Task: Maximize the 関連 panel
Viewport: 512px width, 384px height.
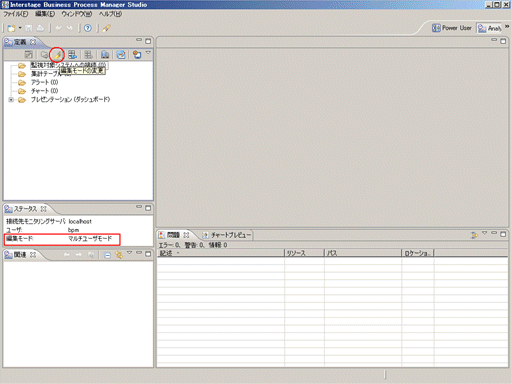Action: (148, 254)
